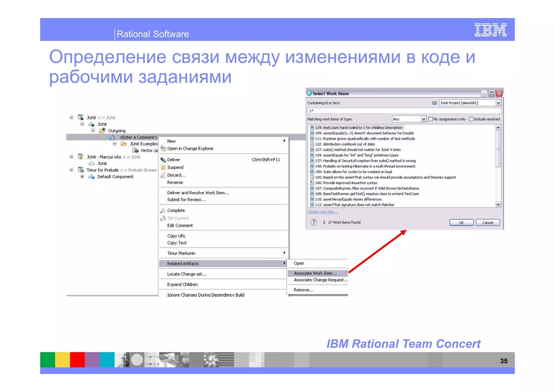Image resolution: width=555 pixels, height=392 pixels.
Task: Click the Default Component icon
Action: (92, 177)
